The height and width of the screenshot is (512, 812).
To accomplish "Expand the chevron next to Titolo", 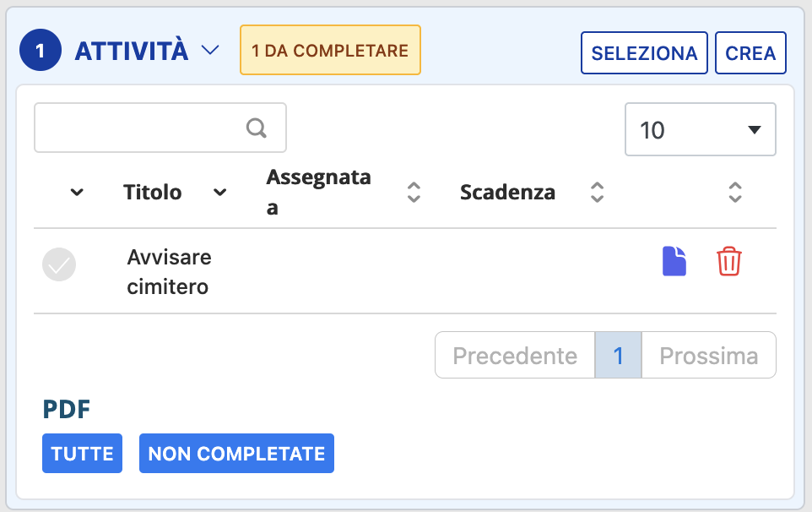I will (x=220, y=193).
